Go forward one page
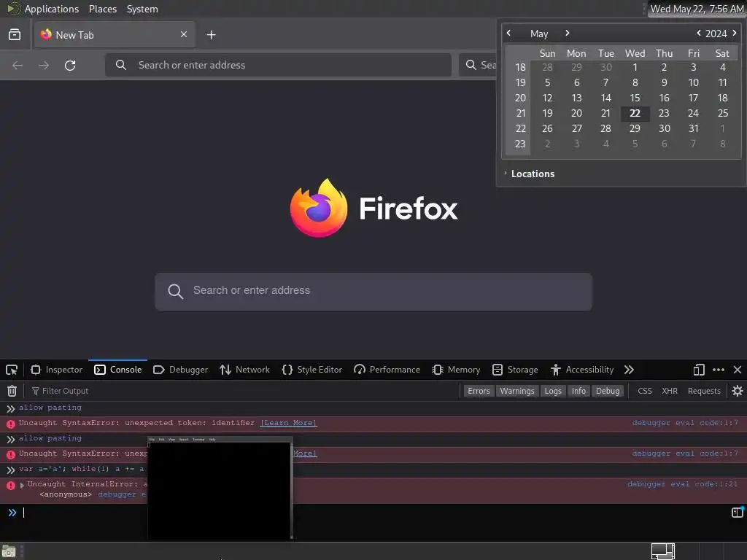The image size is (747, 560). (44, 65)
